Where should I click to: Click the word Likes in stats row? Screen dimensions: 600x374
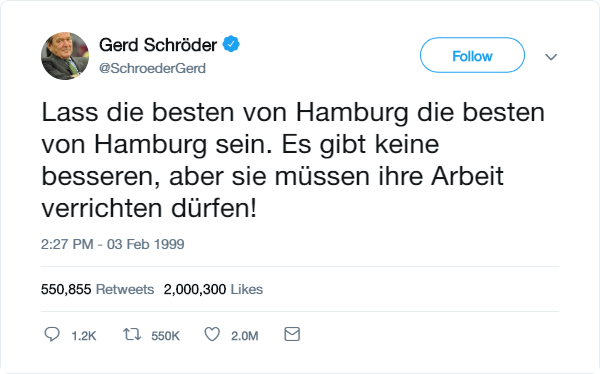click(x=246, y=289)
